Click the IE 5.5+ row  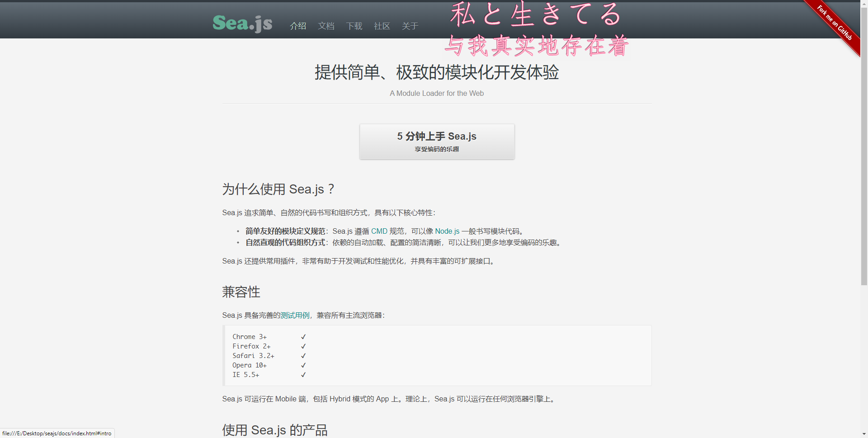[x=269, y=375]
